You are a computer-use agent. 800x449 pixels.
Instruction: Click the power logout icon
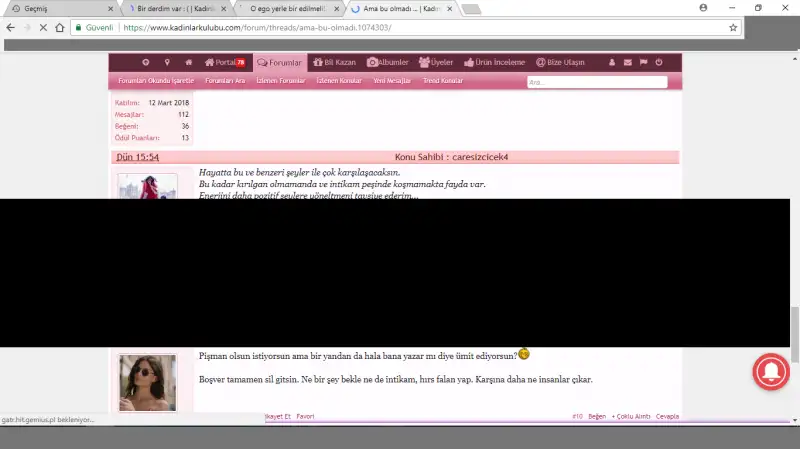click(x=659, y=62)
